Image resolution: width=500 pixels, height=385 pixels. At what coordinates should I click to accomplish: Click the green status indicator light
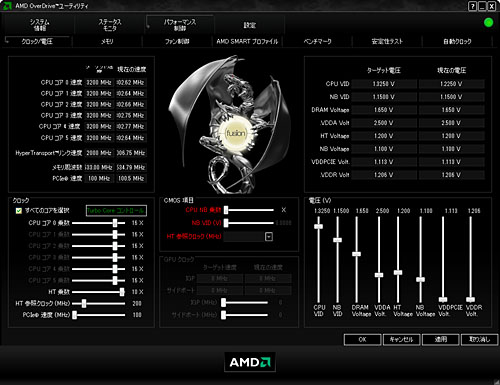(x=488, y=23)
